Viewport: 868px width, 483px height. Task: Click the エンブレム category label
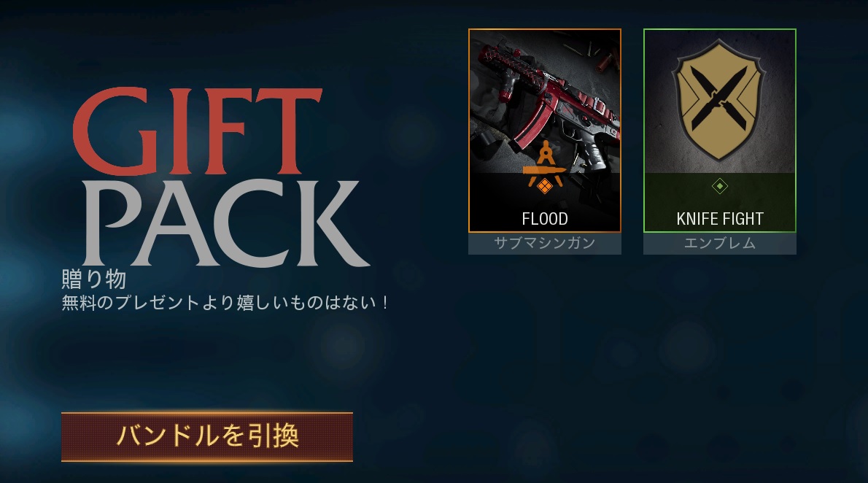(720, 243)
